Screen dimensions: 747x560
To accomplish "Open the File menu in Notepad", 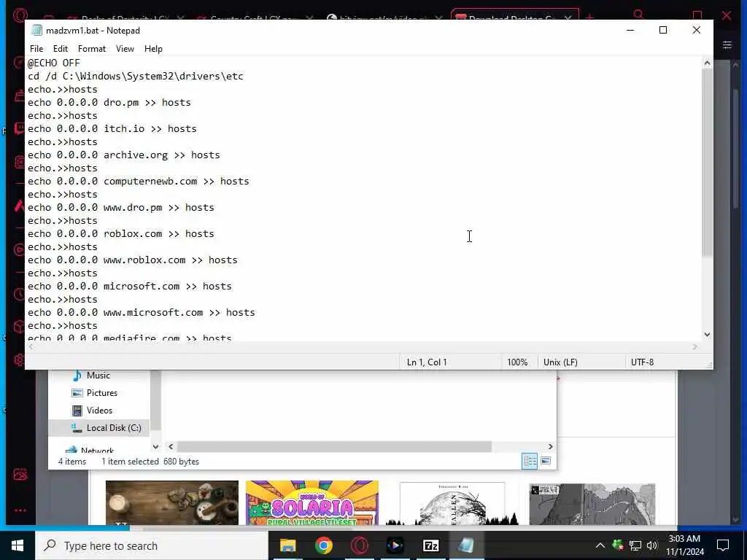I will (x=36, y=49).
